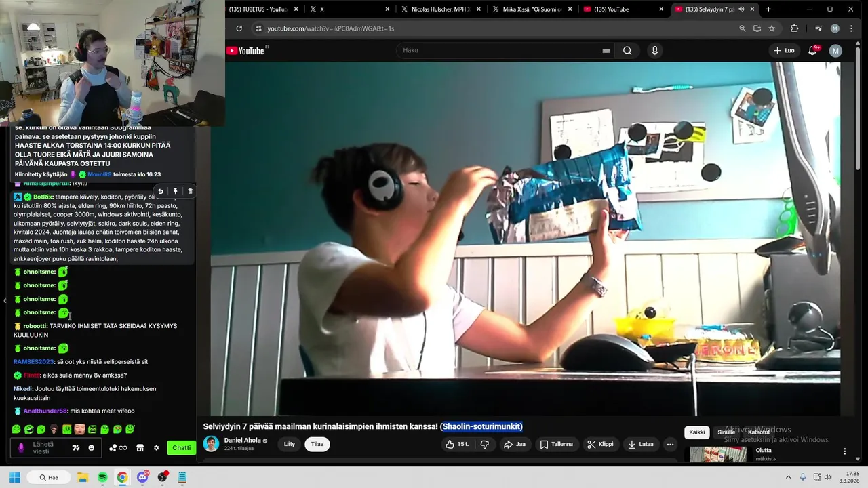The height and width of the screenshot is (488, 868).
Task: Open the Olutta suggested video thumbnail
Action: click(x=718, y=454)
